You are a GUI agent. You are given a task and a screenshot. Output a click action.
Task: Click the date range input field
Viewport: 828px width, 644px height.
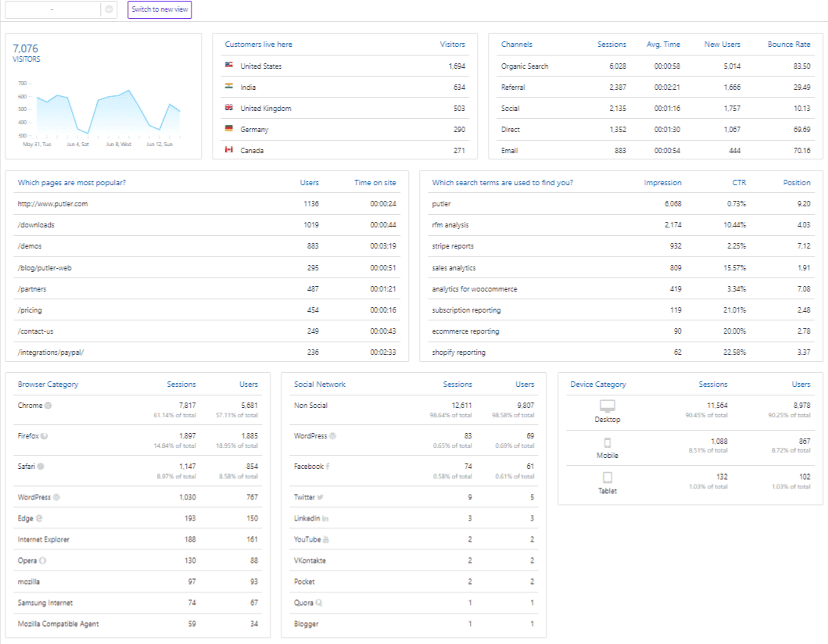pos(52,9)
